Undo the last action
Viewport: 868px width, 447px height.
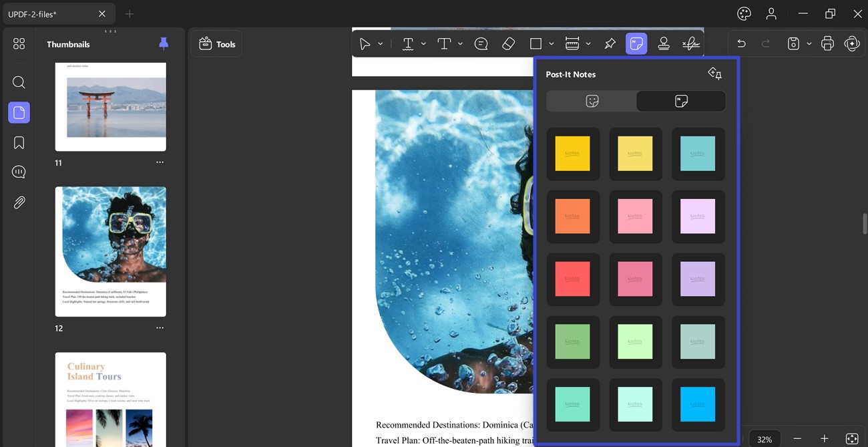(x=741, y=44)
